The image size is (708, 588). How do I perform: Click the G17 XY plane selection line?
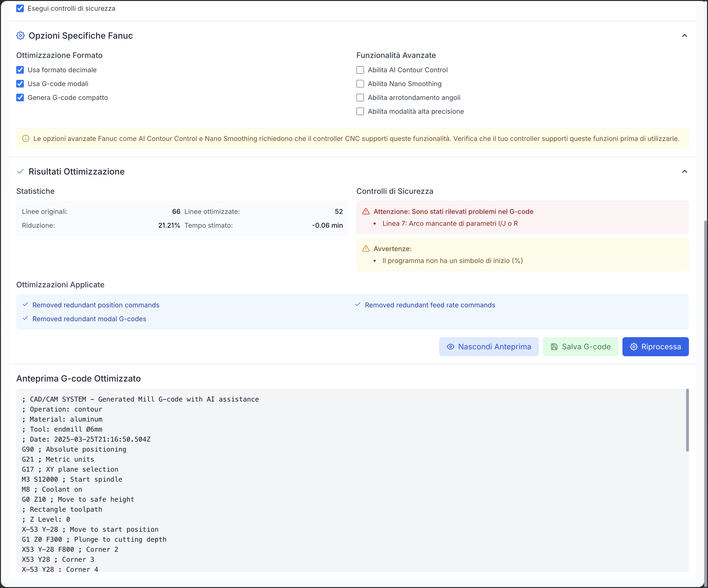(x=70, y=469)
